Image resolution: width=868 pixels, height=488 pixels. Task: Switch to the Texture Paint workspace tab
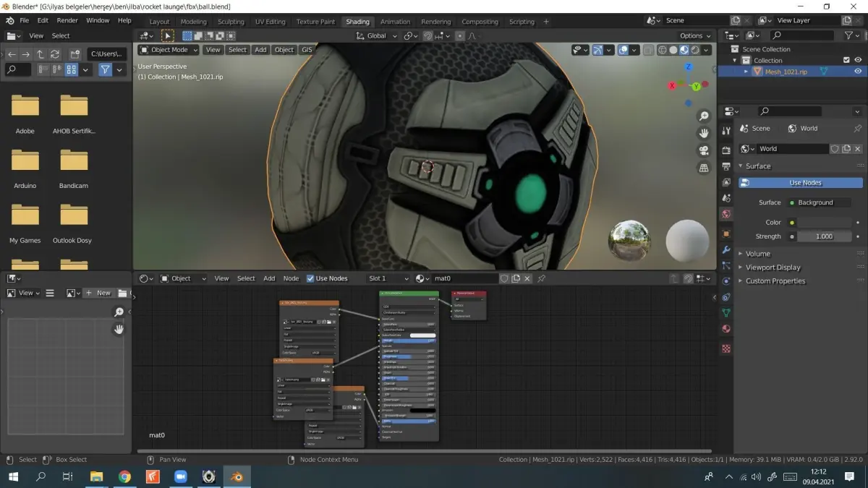[315, 22]
